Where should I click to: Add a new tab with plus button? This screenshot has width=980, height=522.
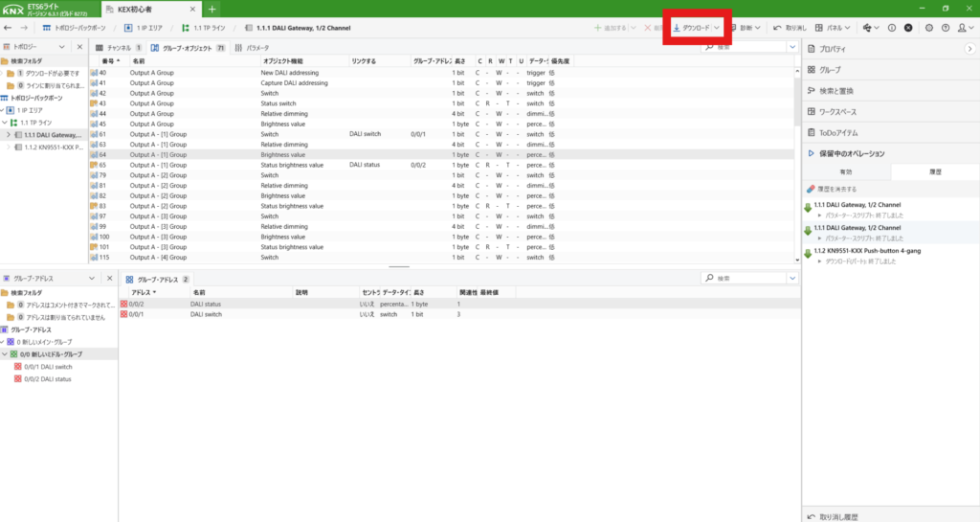coord(212,9)
